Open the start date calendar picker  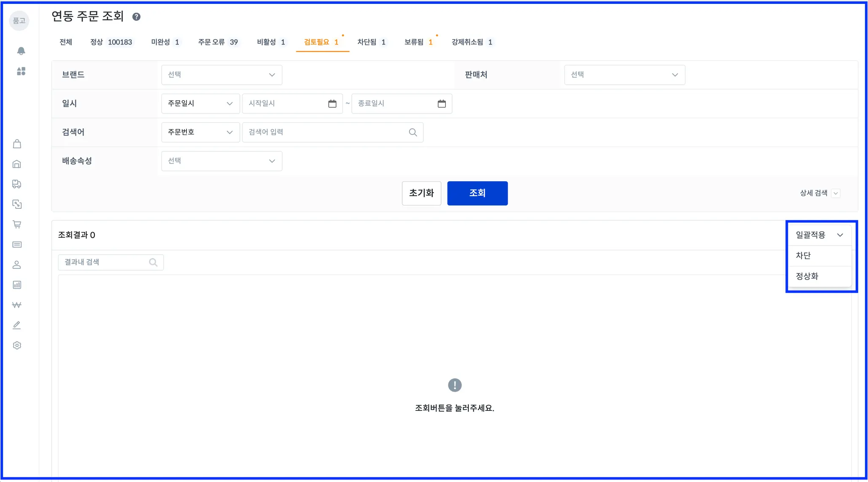(x=332, y=104)
